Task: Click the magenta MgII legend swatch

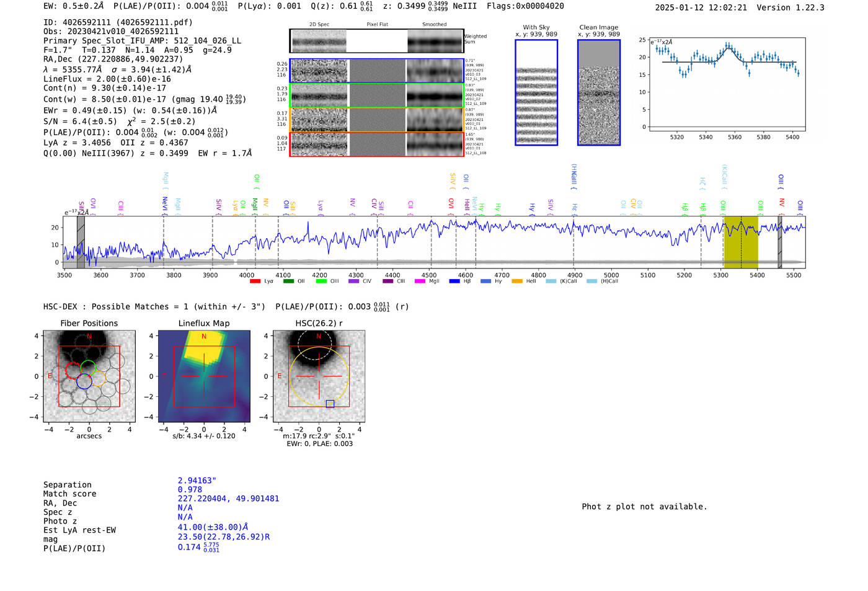Action: [x=420, y=282]
